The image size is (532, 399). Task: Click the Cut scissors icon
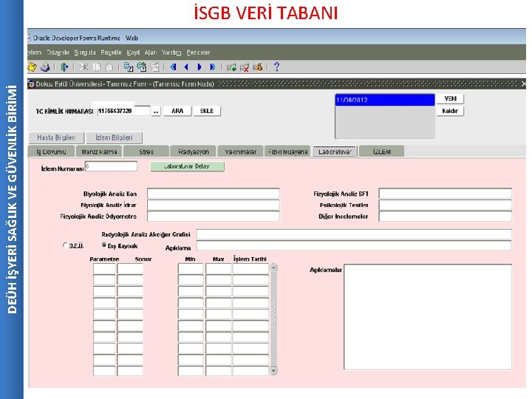pyautogui.click(x=83, y=67)
